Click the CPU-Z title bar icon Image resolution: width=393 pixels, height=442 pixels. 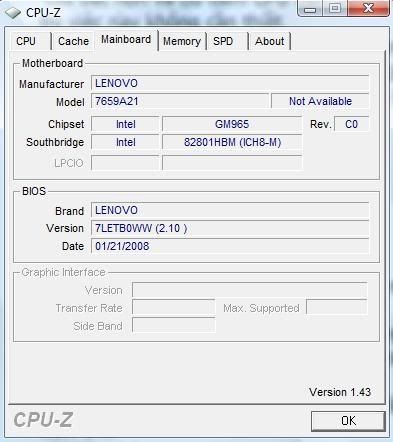click(x=13, y=13)
